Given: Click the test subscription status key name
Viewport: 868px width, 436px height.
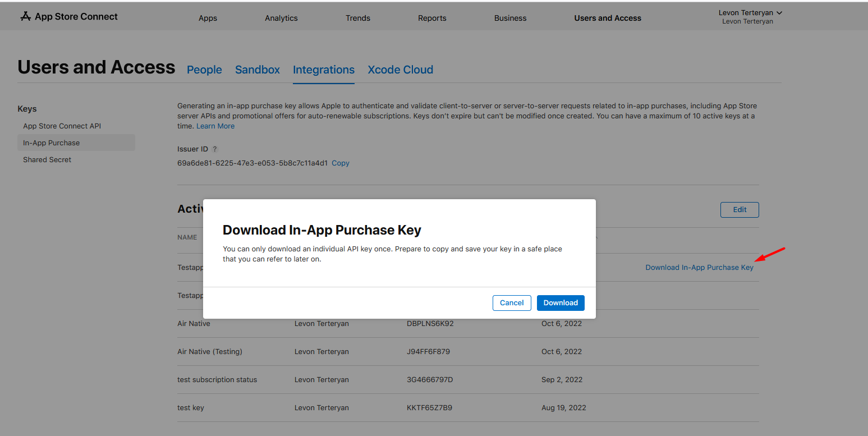Looking at the screenshot, I should pos(217,380).
